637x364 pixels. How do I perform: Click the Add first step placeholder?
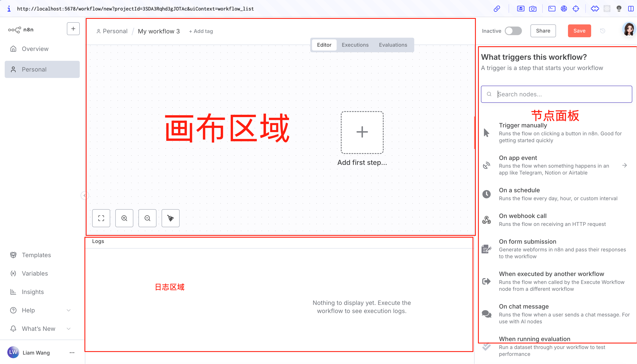click(362, 133)
